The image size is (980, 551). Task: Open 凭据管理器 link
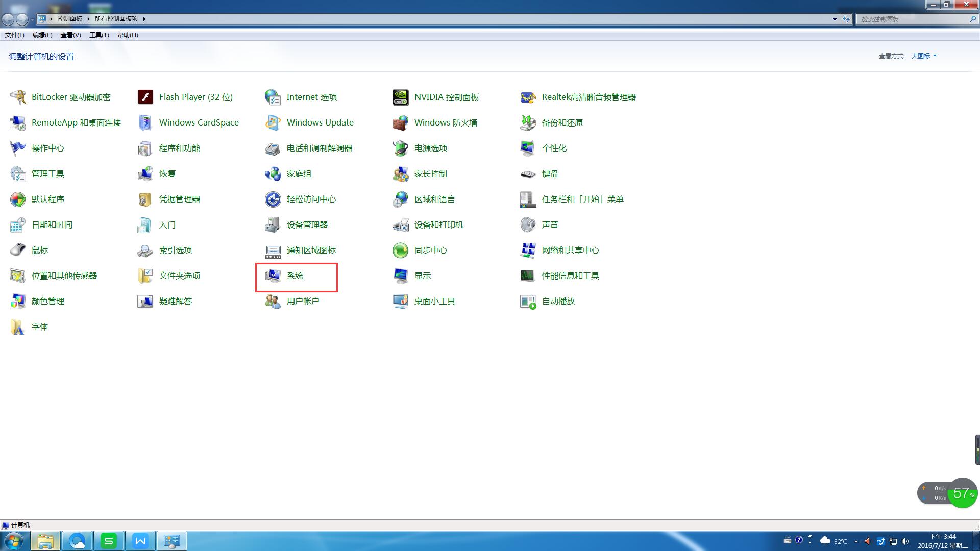[180, 199]
